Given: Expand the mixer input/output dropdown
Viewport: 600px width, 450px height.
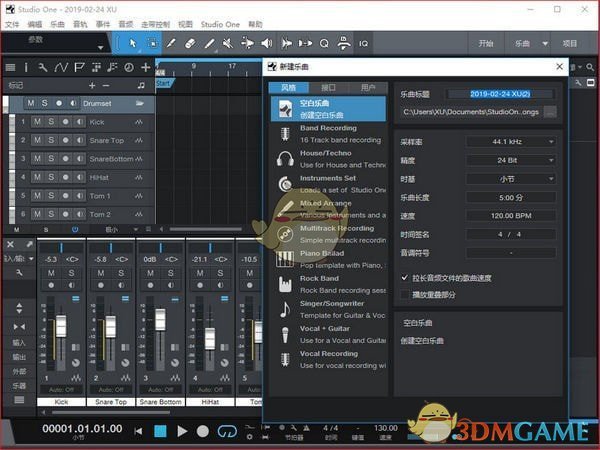Looking at the screenshot, I should pos(31,259).
